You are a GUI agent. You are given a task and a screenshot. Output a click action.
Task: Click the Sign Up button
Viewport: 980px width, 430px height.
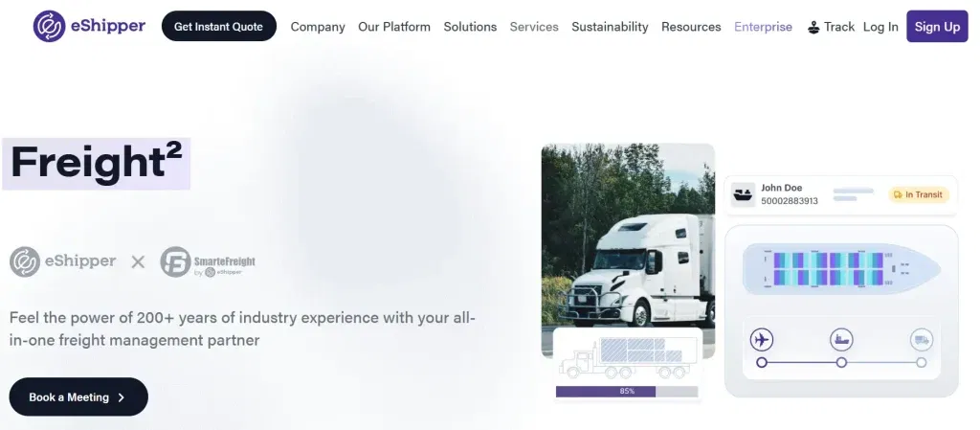point(937,26)
